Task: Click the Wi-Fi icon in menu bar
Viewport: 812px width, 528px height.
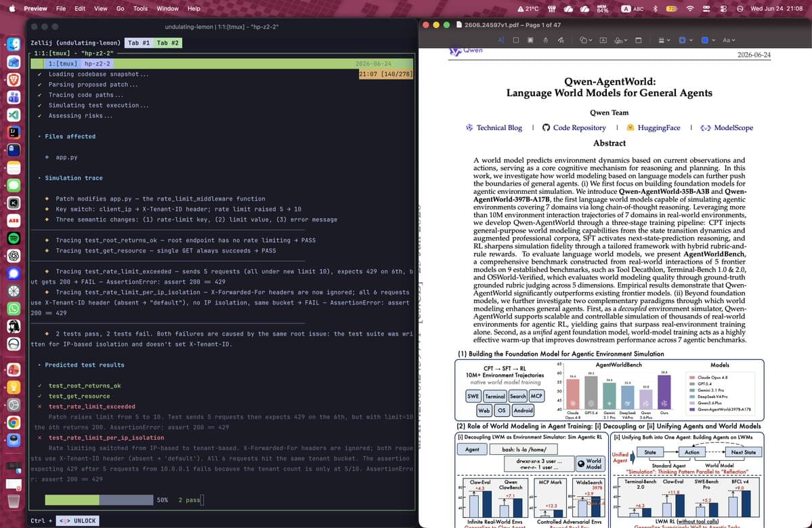Action: 690,8
